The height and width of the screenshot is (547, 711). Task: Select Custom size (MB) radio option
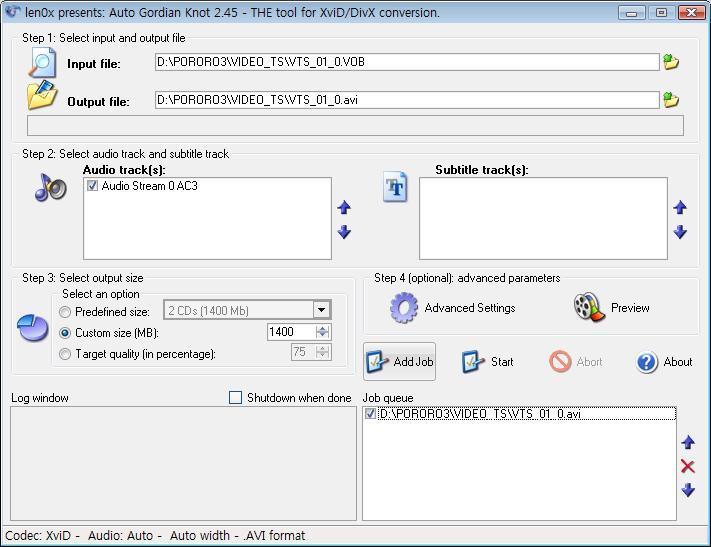[65, 333]
